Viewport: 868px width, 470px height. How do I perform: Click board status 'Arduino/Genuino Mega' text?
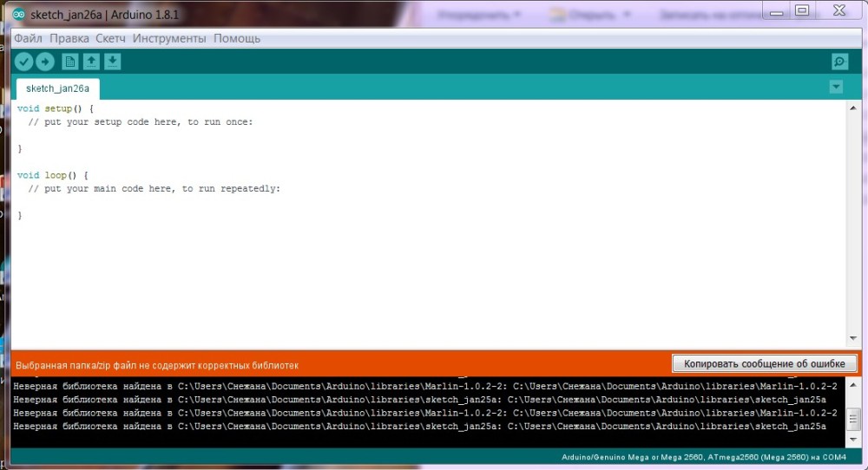pyautogui.click(x=704, y=457)
